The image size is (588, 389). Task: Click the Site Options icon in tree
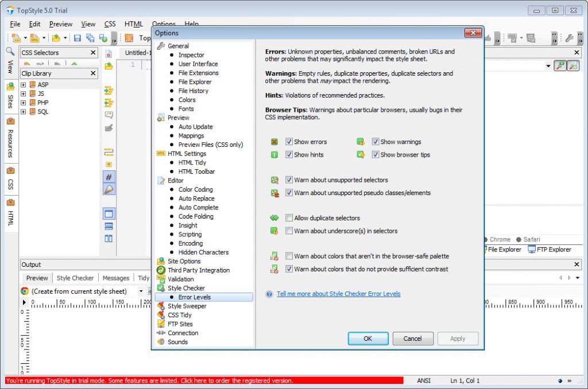click(161, 261)
